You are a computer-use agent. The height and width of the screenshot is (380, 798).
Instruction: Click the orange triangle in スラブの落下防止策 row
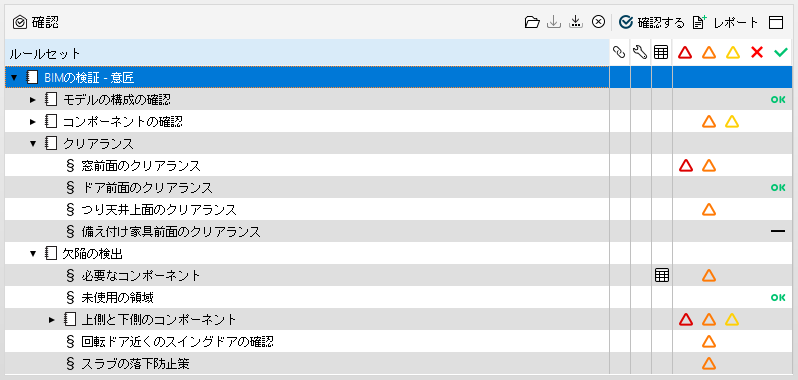click(x=709, y=363)
